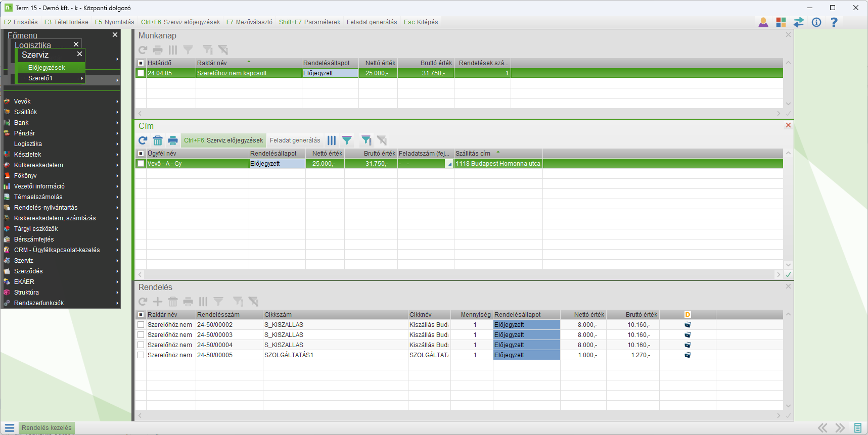Click the filter funnel icon in Cím panel

point(347,140)
